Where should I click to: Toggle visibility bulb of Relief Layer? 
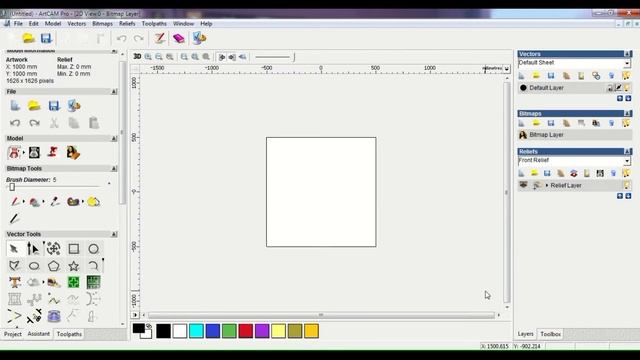tap(627, 185)
